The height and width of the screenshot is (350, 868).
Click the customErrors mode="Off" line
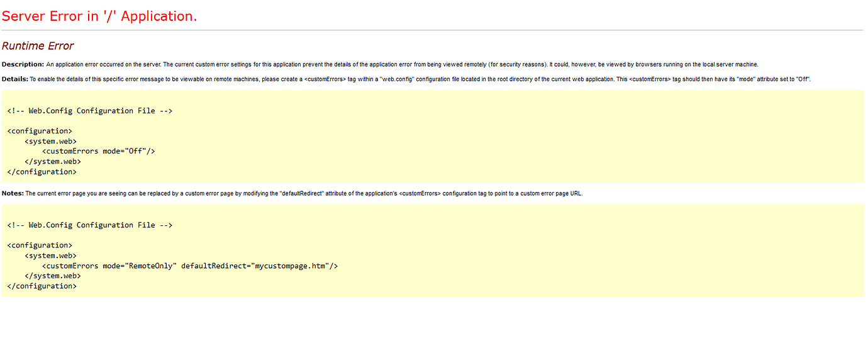tap(98, 151)
